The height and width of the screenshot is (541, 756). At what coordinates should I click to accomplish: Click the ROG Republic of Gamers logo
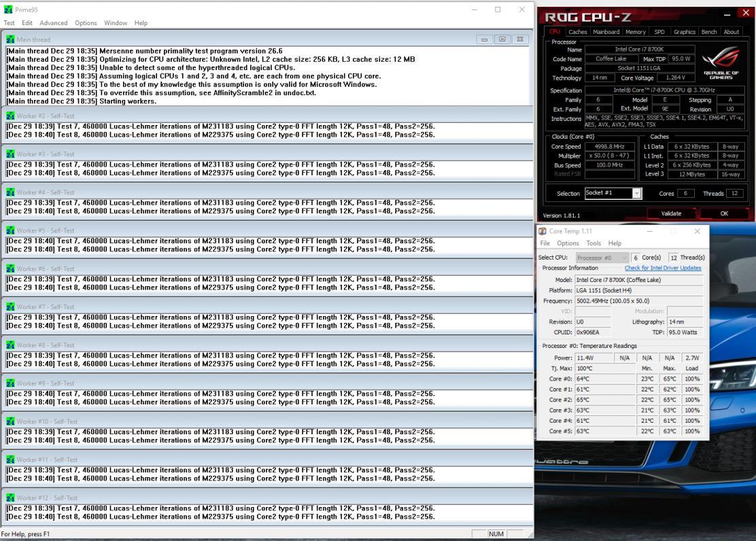coord(721,63)
